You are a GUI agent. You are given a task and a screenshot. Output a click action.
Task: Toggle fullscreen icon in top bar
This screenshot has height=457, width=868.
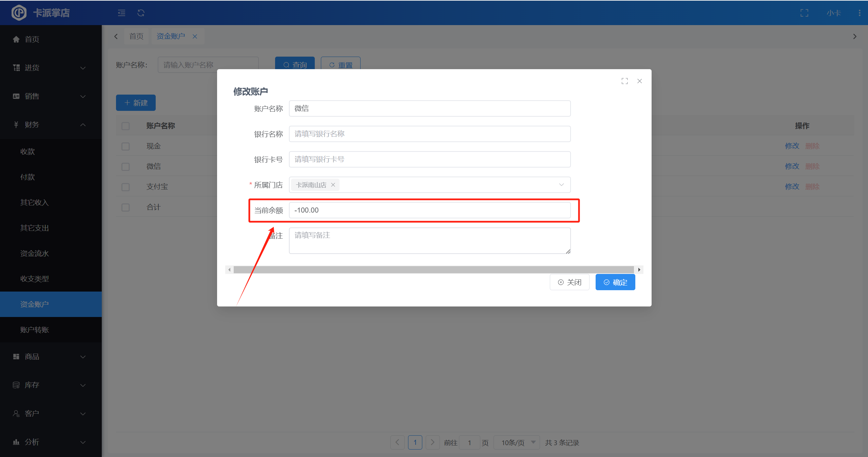tap(804, 13)
